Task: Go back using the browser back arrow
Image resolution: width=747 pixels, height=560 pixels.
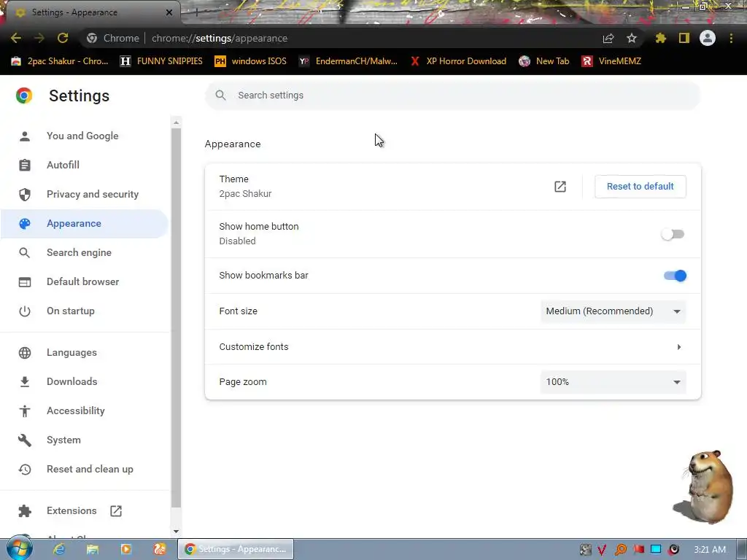Action: pyautogui.click(x=16, y=38)
